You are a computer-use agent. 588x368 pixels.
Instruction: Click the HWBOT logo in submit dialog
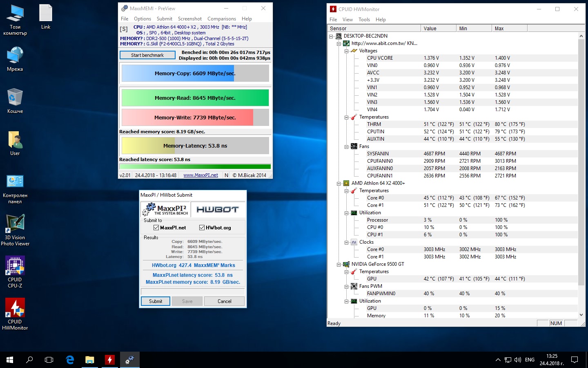point(218,209)
